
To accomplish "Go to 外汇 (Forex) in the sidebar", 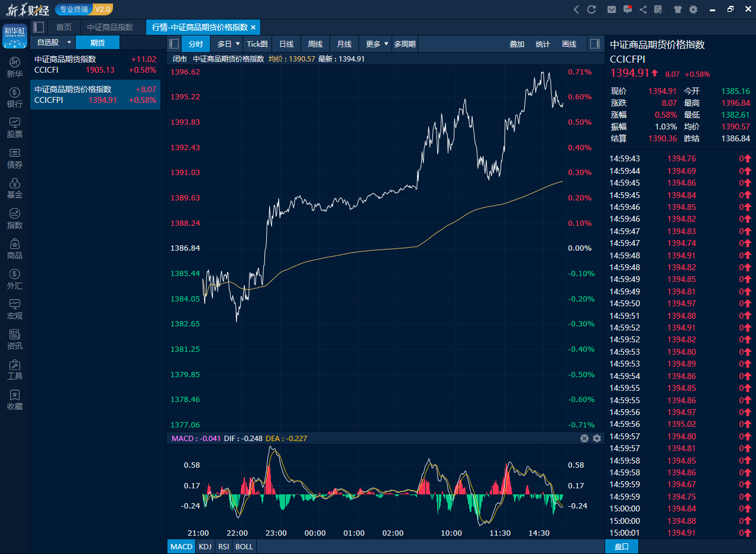I will pos(15,279).
